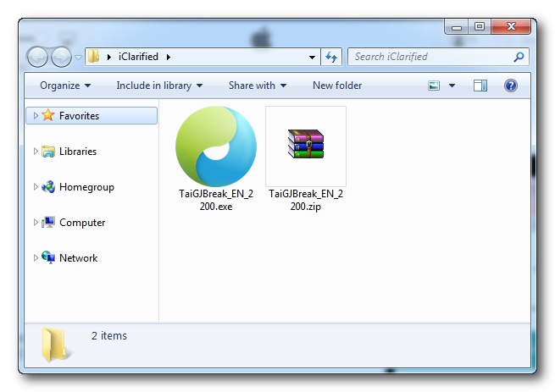Click the 2 items status text
Screen dimensions: 555x392
109,336
